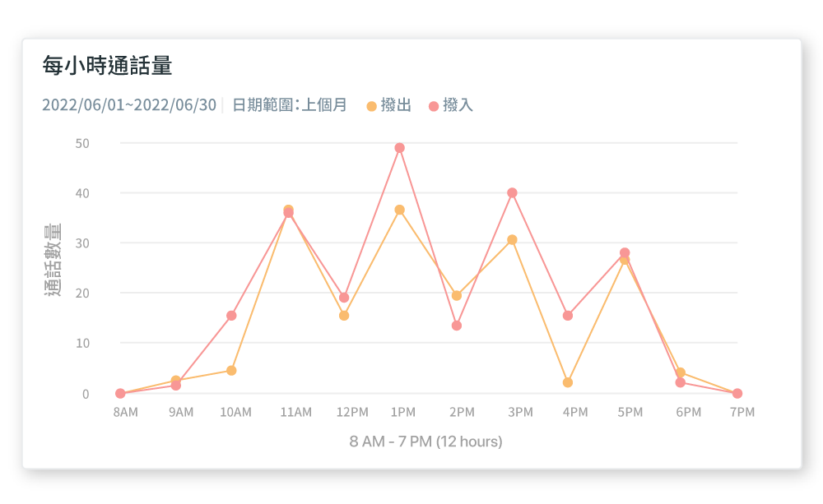
Task: Click the 7PM x-axis label
Action: pyautogui.click(x=742, y=412)
